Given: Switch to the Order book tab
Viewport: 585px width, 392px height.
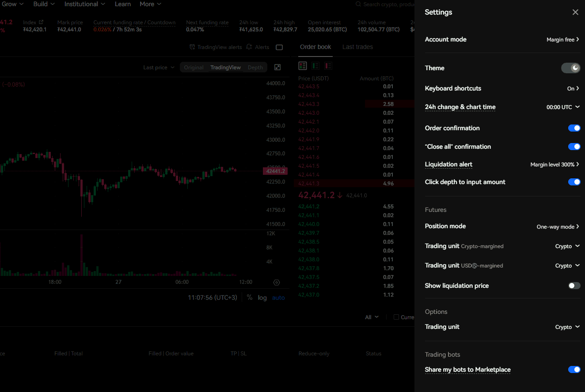Looking at the screenshot, I should tap(315, 47).
